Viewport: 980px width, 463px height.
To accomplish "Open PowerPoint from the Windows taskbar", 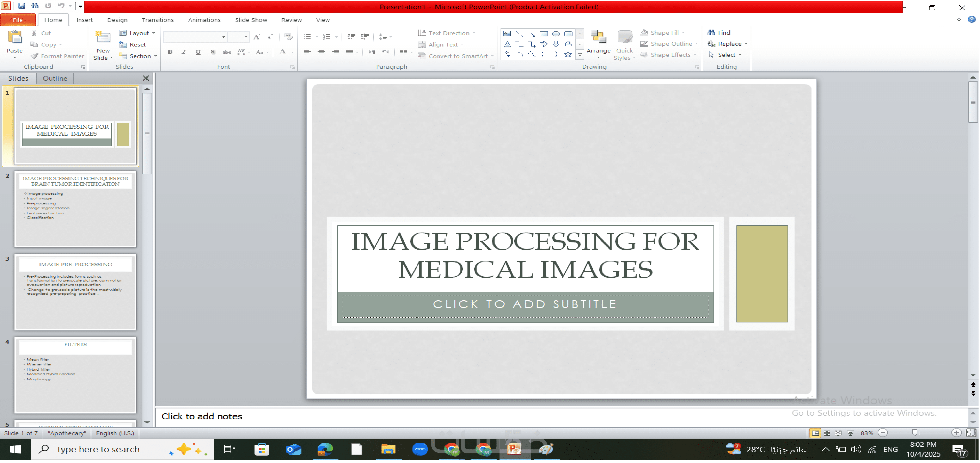I will point(514,449).
